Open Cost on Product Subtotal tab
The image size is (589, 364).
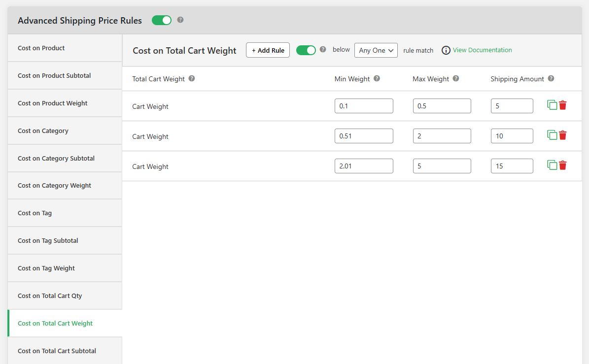65,75
